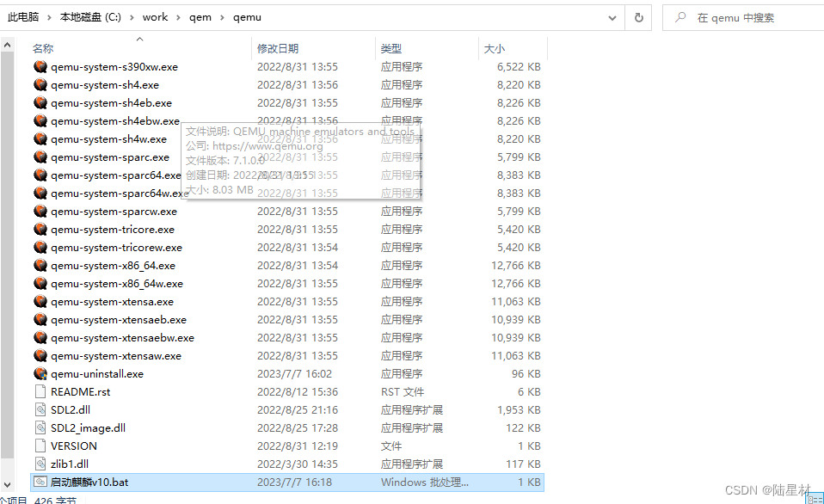
Task: Expand the chevron after 此电脑 in path
Action: [x=49, y=17]
